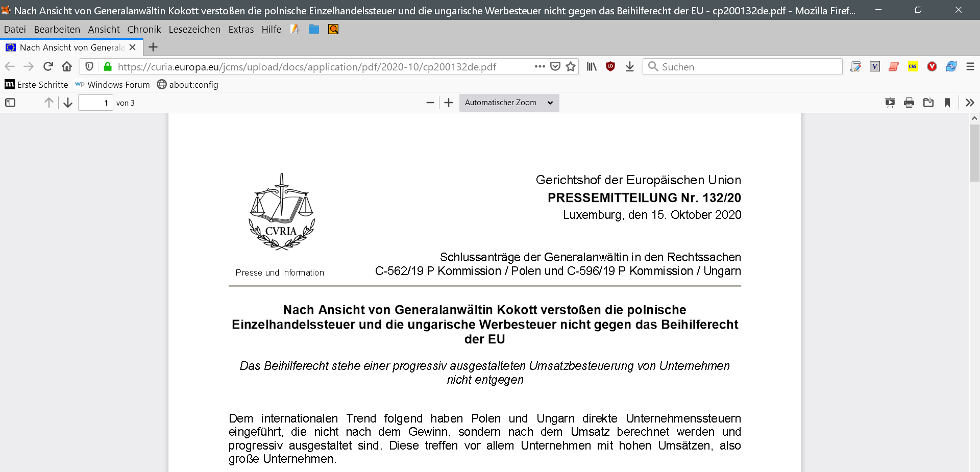Restore down the Firefox window
The width and height of the screenshot is (980, 472).
pos(918,10)
